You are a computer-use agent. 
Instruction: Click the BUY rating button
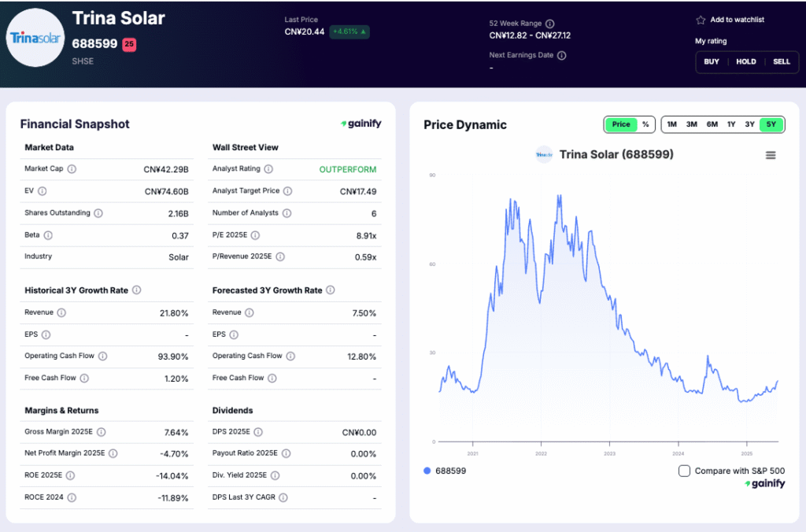coord(712,61)
